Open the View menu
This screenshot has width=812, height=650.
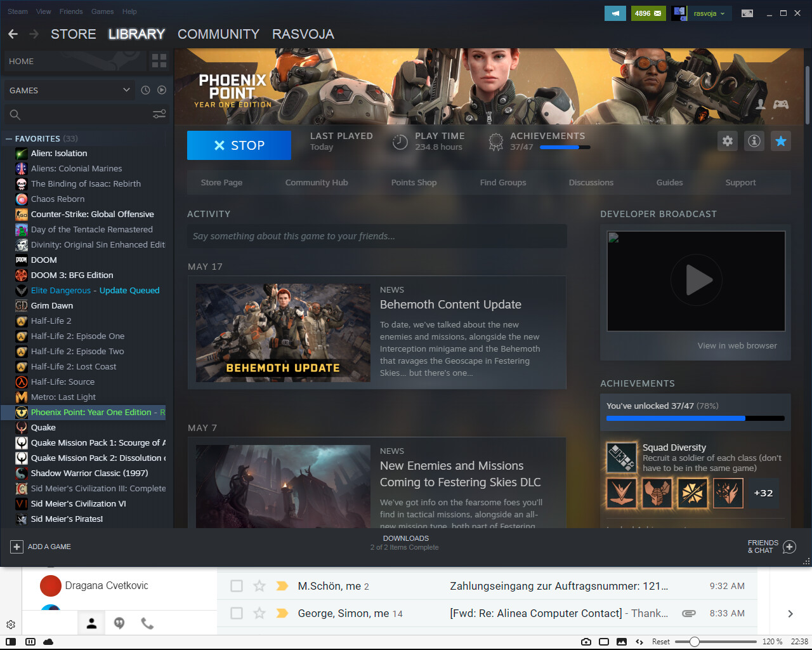click(x=44, y=11)
